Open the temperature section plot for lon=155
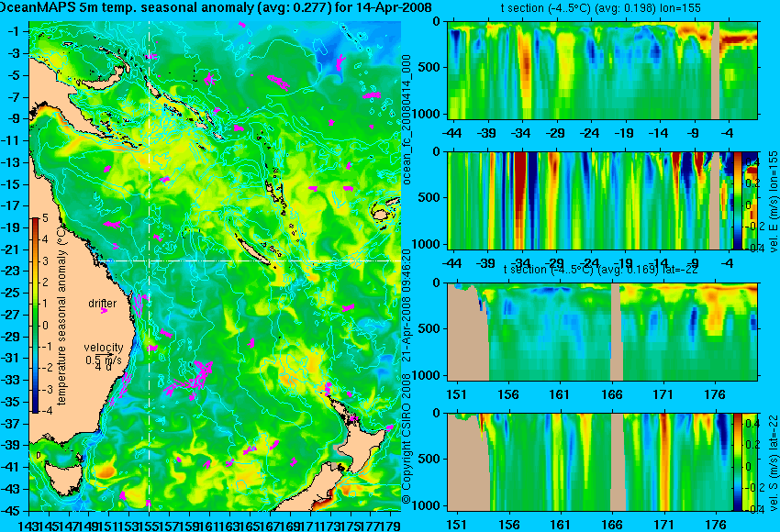 pos(602,70)
